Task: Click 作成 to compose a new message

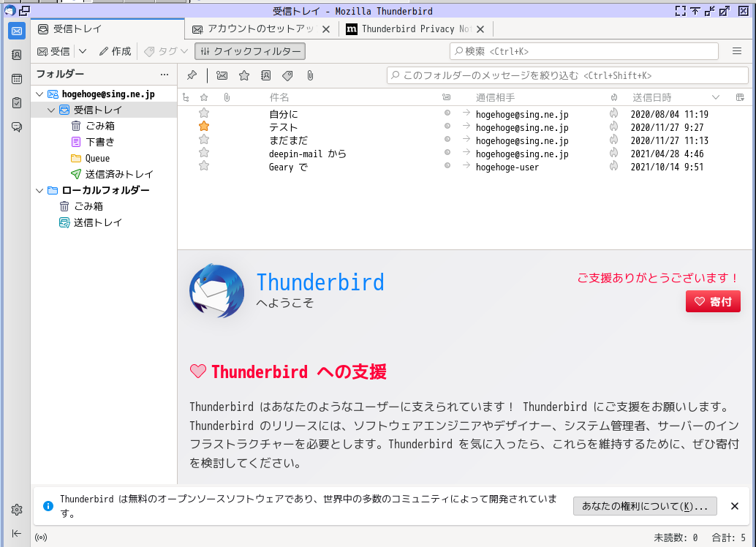Action: point(116,51)
